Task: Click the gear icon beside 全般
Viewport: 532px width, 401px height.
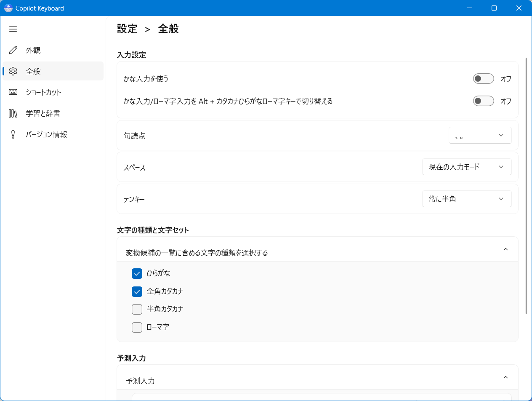Action: pyautogui.click(x=13, y=71)
